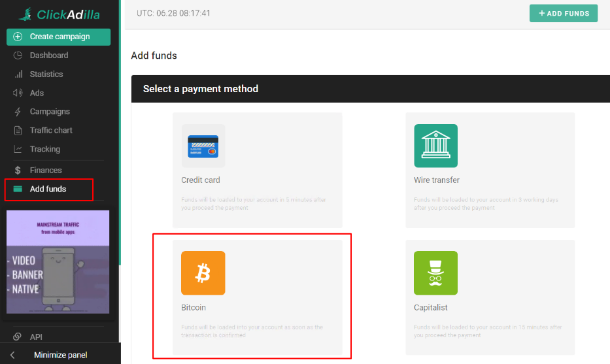Click the API link icon
This screenshot has width=610, height=364.
(17, 337)
